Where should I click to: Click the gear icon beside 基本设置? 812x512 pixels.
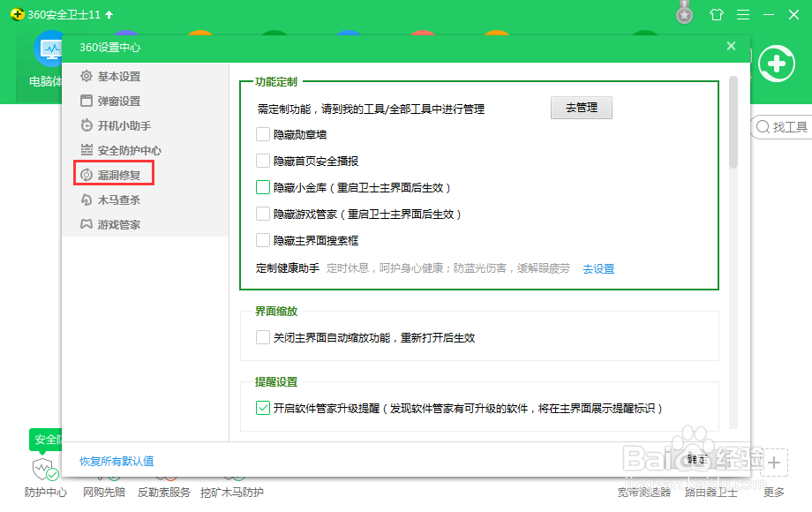[x=86, y=76]
